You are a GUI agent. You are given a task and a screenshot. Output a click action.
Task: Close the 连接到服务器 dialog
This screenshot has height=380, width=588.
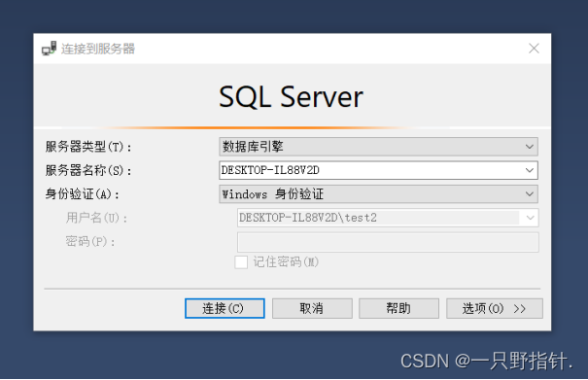tap(534, 49)
